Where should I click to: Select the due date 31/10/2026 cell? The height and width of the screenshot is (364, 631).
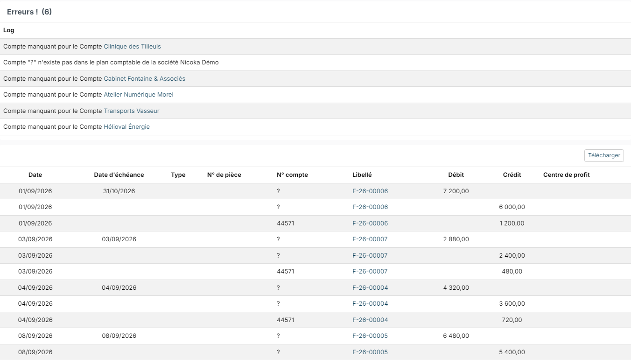click(x=119, y=191)
